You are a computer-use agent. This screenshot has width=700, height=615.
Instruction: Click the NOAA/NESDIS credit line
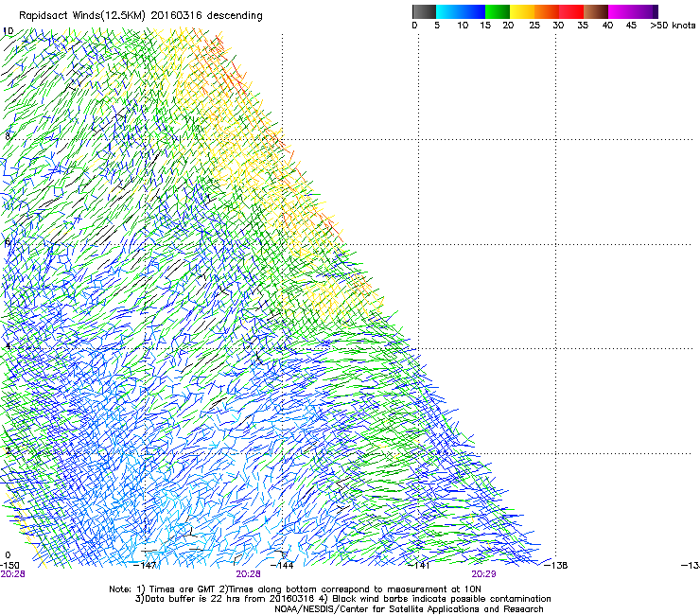(409, 609)
